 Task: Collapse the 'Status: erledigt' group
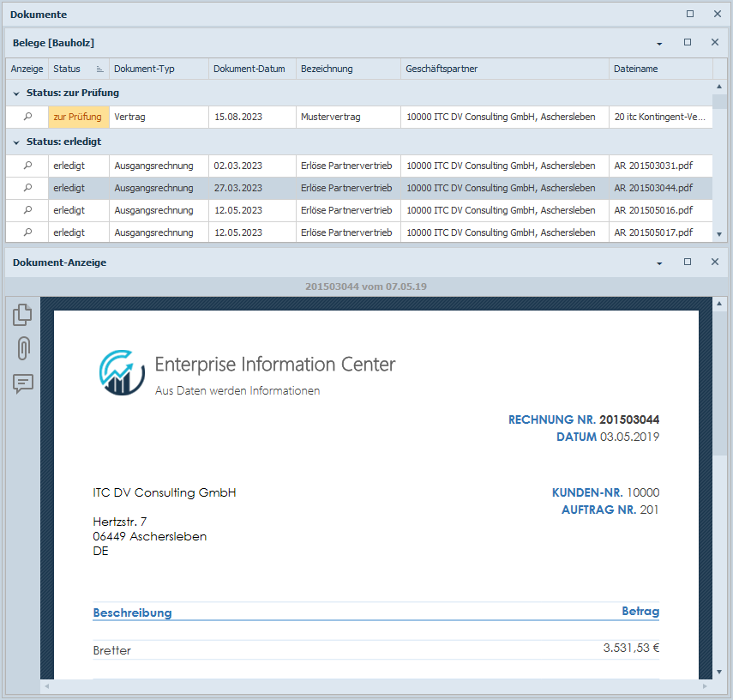click(x=16, y=142)
